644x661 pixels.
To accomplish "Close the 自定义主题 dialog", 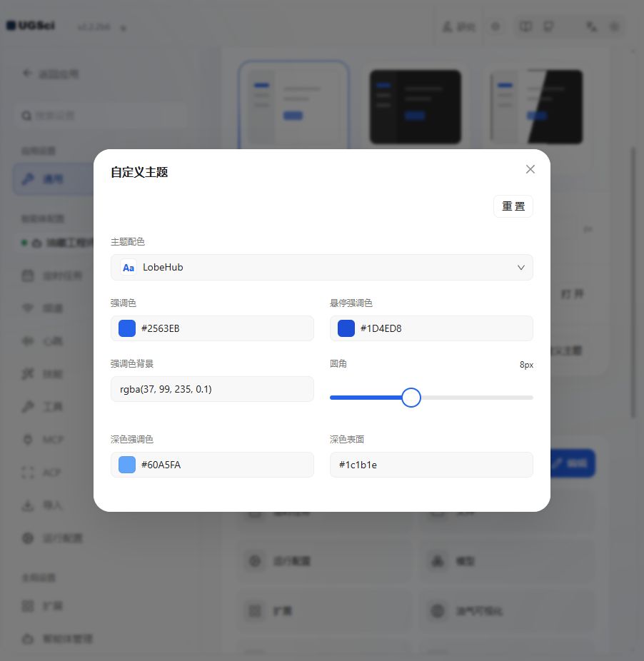I will [530, 169].
